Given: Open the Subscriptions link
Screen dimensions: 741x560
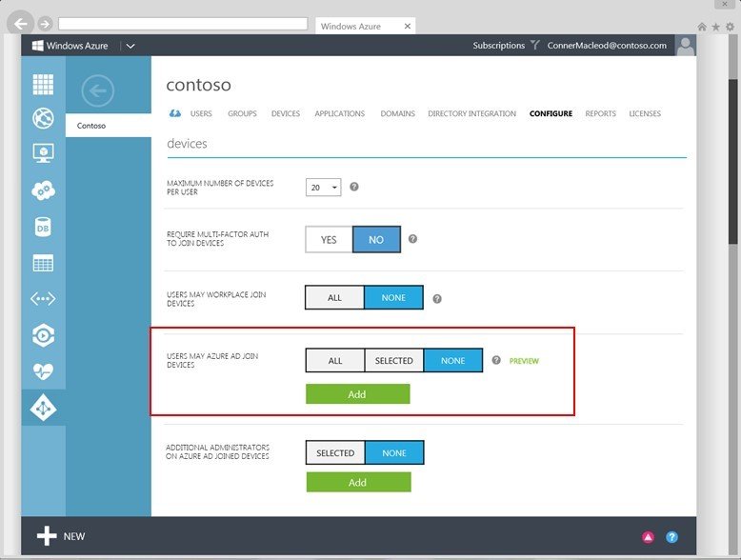Looking at the screenshot, I should [498, 46].
